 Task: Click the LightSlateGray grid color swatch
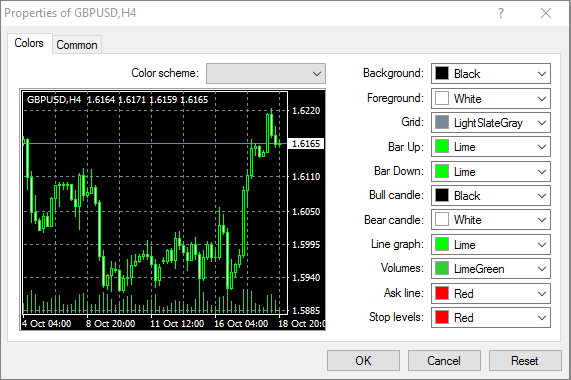(x=442, y=123)
